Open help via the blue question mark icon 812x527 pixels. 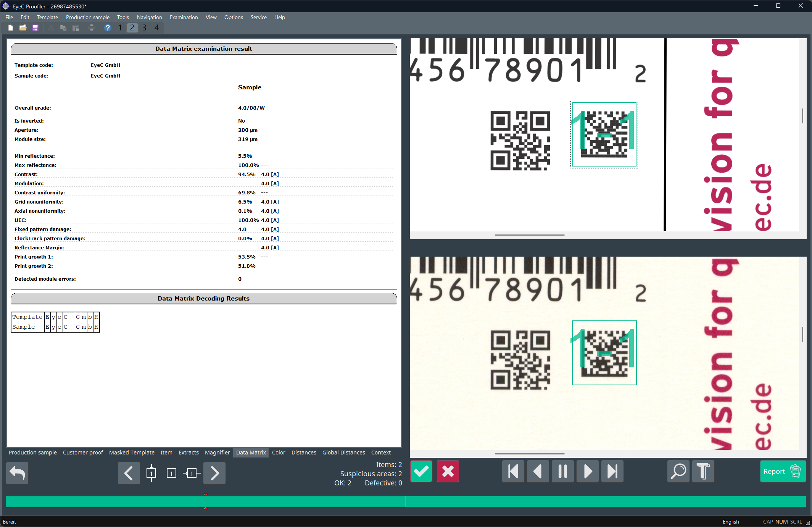108,28
